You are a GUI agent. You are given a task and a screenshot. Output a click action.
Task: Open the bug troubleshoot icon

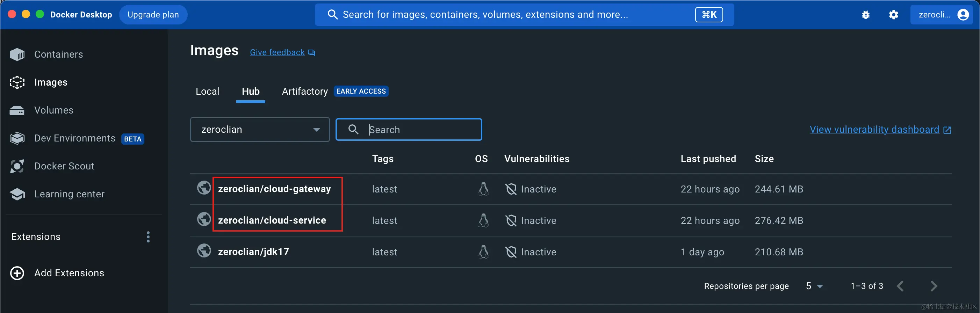pos(865,15)
